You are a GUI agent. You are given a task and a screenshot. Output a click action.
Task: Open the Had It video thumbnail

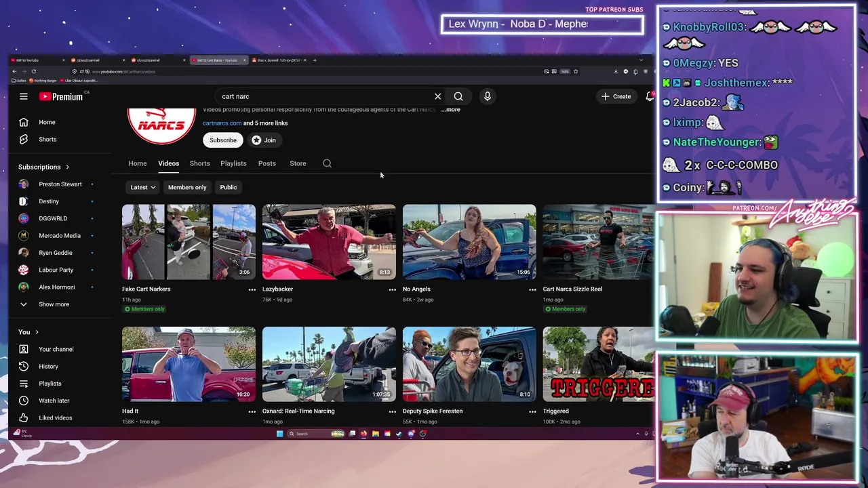pyautogui.click(x=189, y=364)
